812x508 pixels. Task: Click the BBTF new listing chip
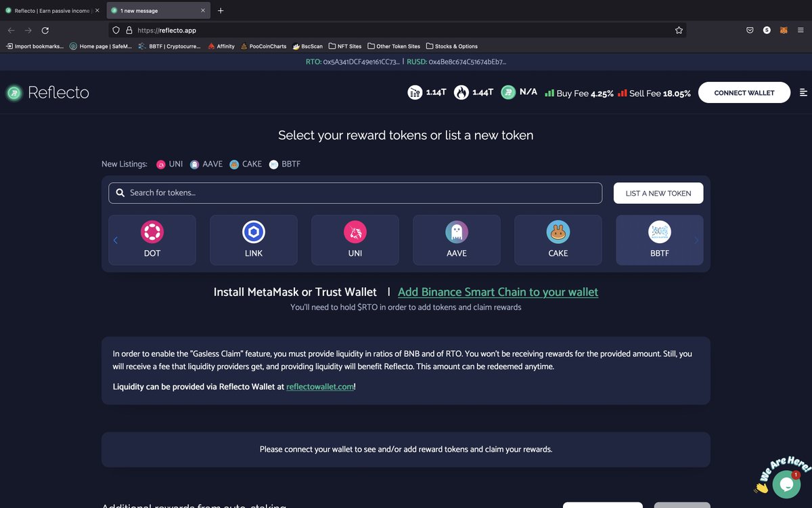click(285, 164)
